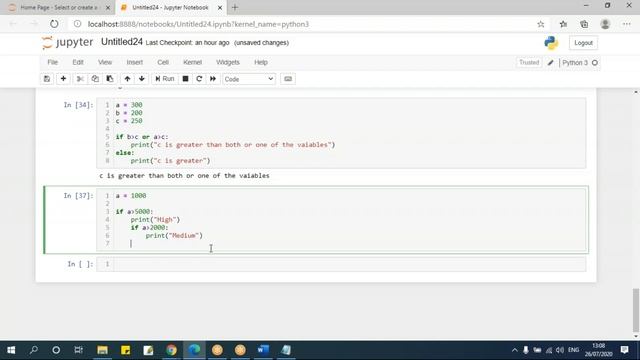Click inside the In [37] code cell
The height and width of the screenshot is (360, 640).
[x=341, y=220]
